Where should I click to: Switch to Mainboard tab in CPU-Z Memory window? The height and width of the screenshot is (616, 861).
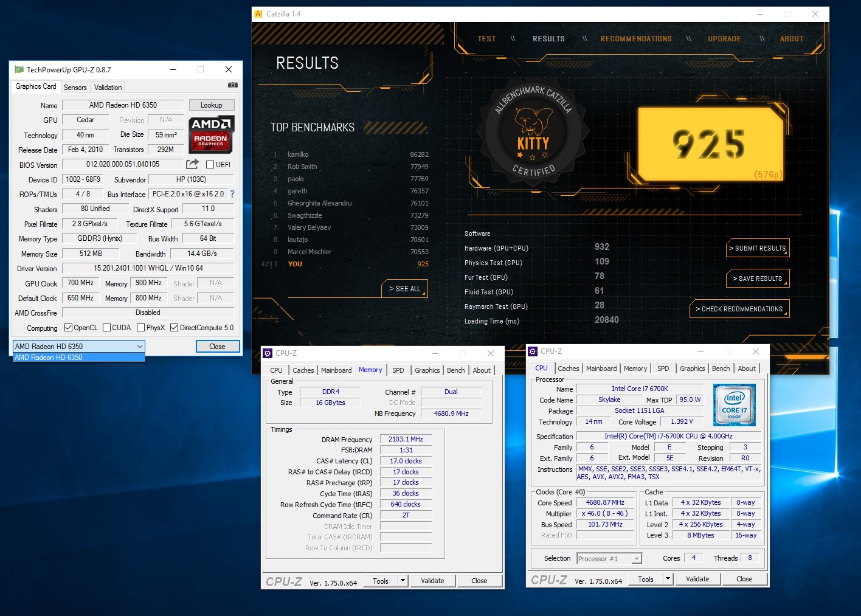click(x=336, y=370)
